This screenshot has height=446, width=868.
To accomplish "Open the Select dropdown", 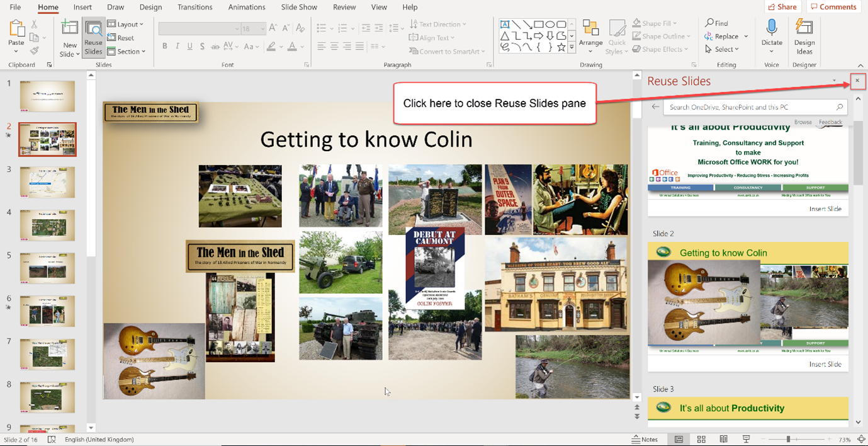I will (723, 49).
